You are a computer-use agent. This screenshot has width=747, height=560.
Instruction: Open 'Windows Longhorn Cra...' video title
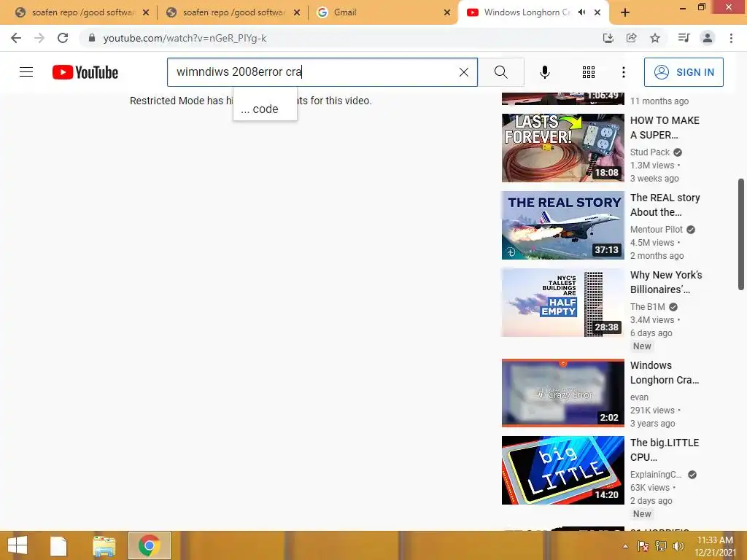(665, 373)
